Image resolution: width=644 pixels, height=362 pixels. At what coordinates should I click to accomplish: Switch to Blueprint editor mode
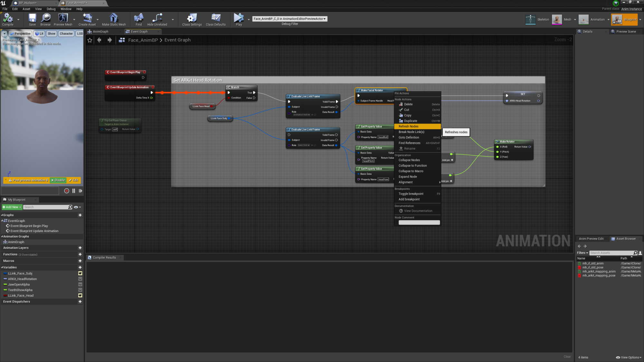click(x=624, y=20)
